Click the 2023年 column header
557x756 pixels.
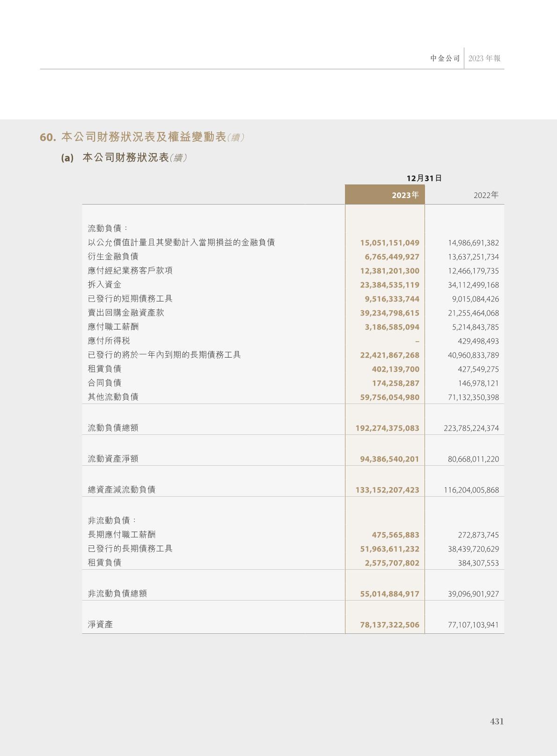(405, 195)
